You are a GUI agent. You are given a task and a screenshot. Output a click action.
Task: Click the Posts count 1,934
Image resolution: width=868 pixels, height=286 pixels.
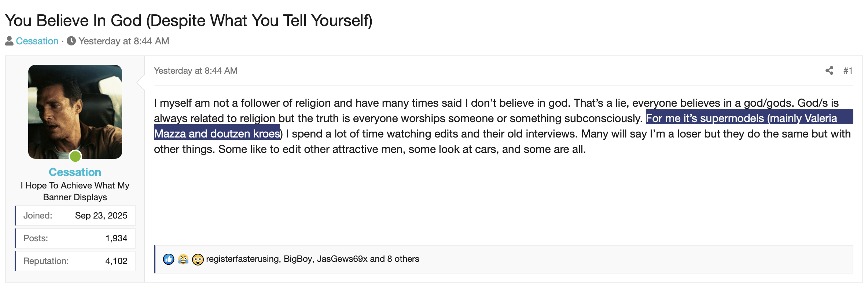point(116,238)
